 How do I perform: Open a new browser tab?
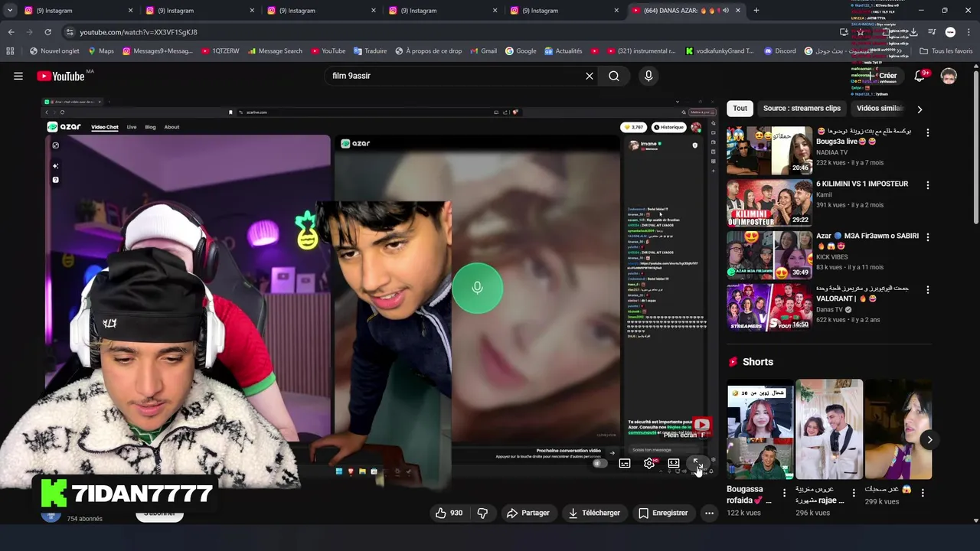point(756,11)
